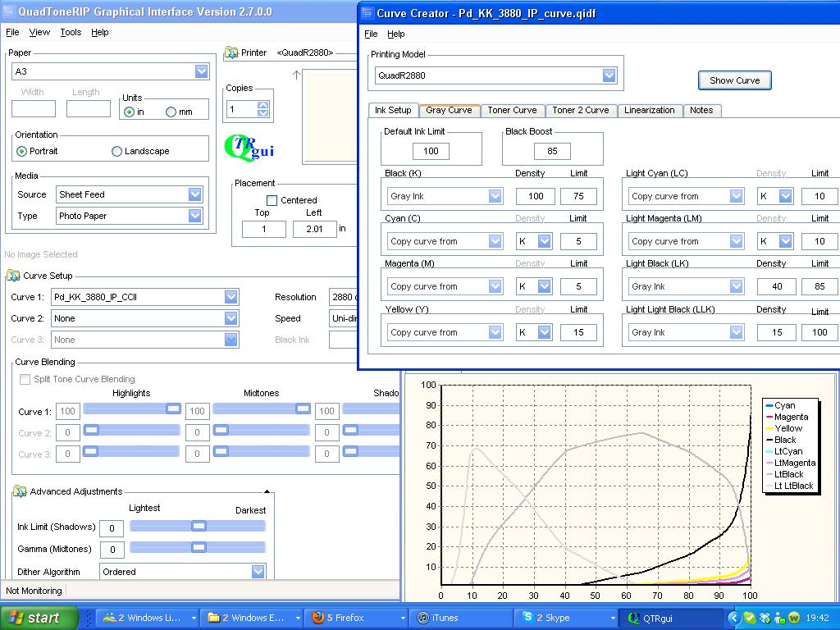The image size is (840, 630).
Task: Open the Yellow (Y) K source dropdown
Action: pos(545,332)
